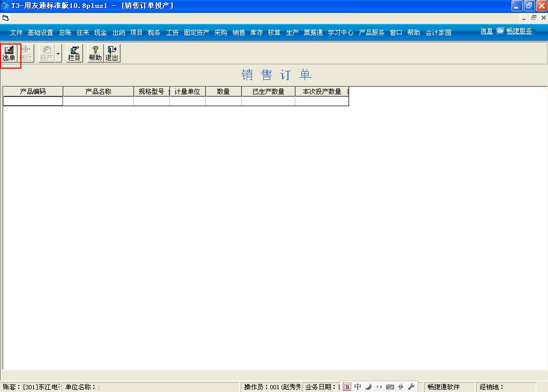Image resolution: width=548 pixels, height=392 pixels.
Task: Open the 销售 sales menu
Action: 238,32
